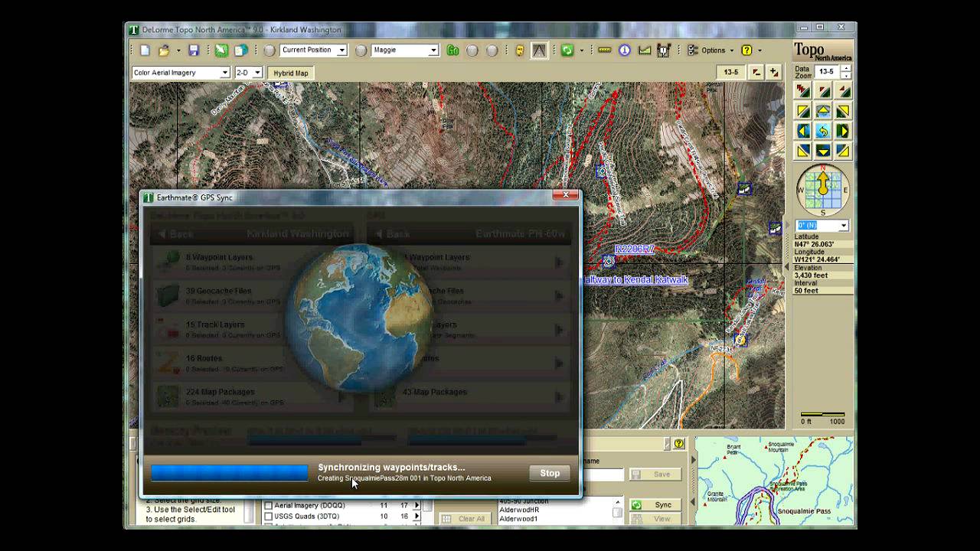
Task: Select Alderwood1 in the list
Action: (519, 519)
